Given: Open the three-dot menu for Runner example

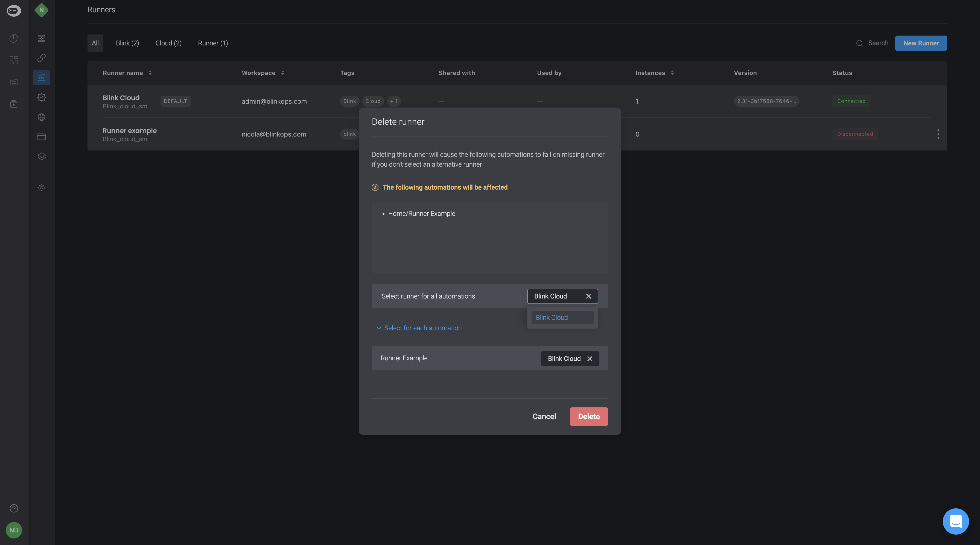Looking at the screenshot, I should point(938,134).
